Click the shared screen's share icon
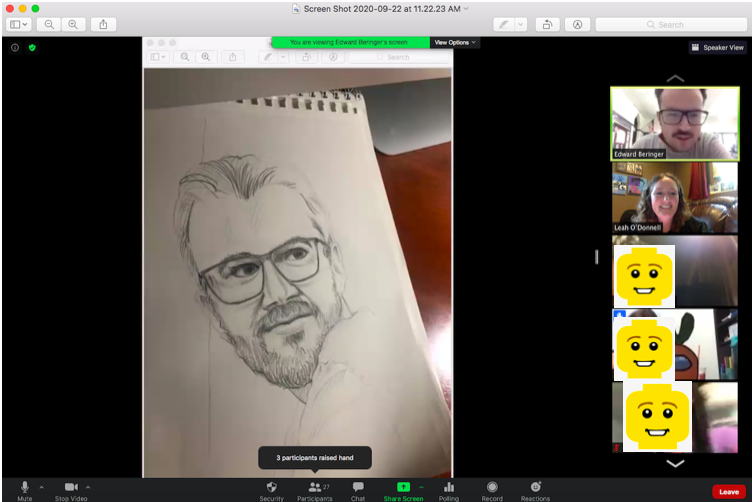Viewport: 752px width, 502px height. pyautogui.click(x=233, y=57)
